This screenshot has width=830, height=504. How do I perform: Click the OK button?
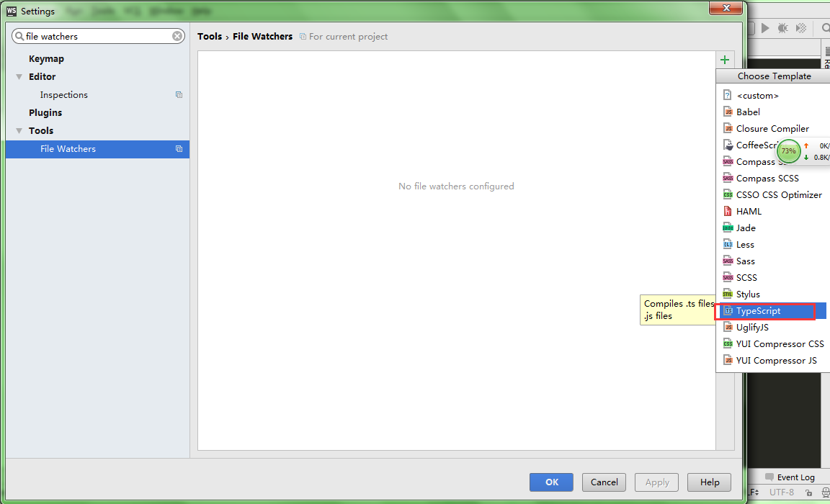point(551,482)
